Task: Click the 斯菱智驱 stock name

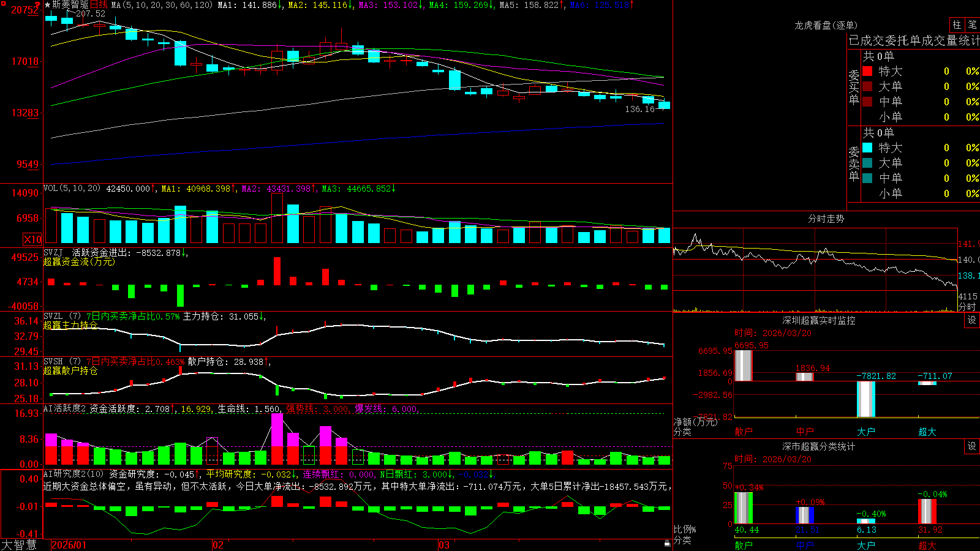Action: click(70, 5)
